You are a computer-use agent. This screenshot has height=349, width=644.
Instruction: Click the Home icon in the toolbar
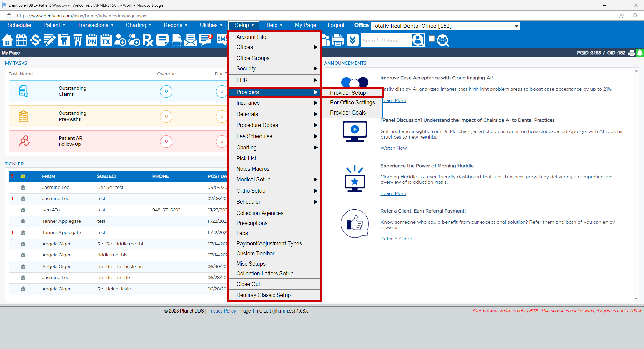point(7,40)
